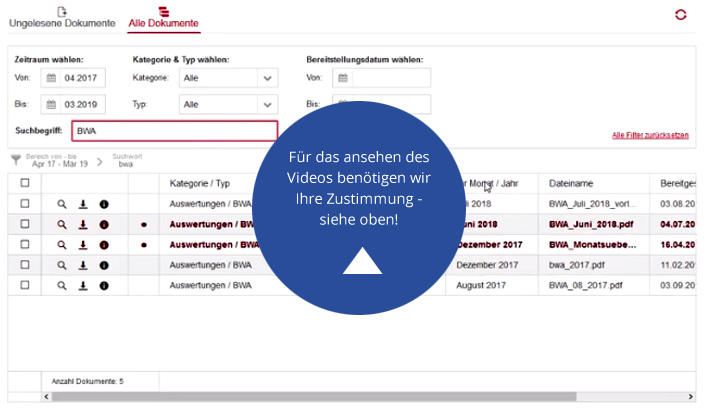Image resolution: width=728 pixels, height=410 pixels.
Task: Click the chevron next to the date range filter
Action: point(100,161)
